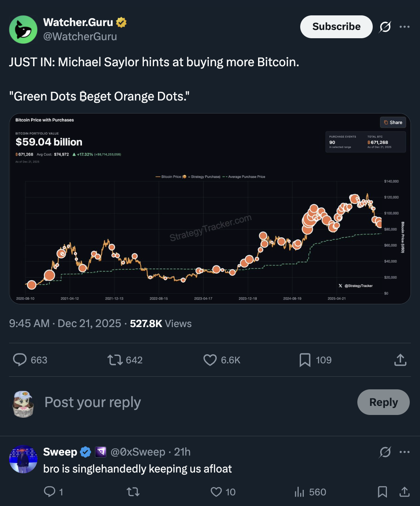Screen dimensions: 420x506
Task: Open Grok analysis for the tweet
Action: coord(385,26)
